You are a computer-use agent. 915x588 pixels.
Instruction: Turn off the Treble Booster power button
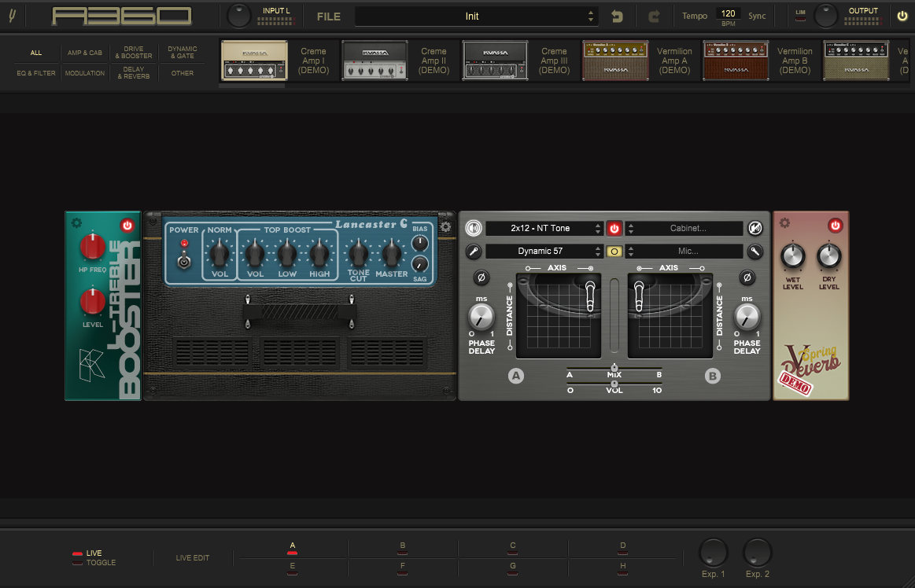coord(127,226)
